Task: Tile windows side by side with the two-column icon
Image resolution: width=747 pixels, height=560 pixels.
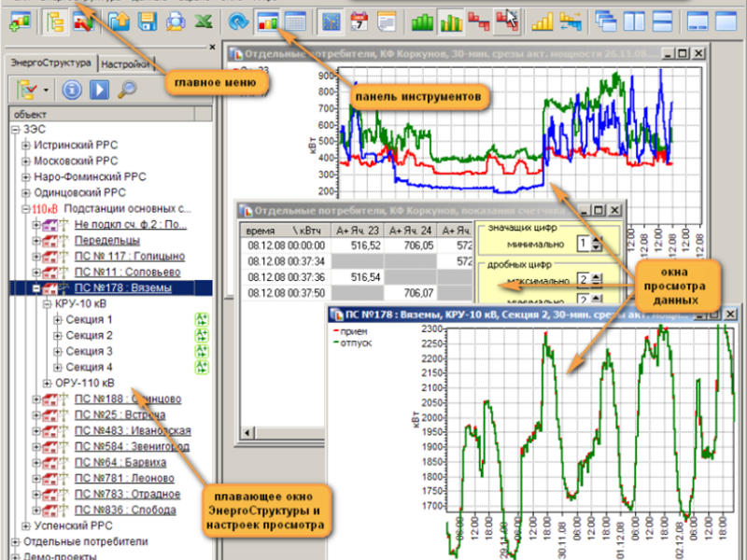Action: pyautogui.click(x=634, y=21)
